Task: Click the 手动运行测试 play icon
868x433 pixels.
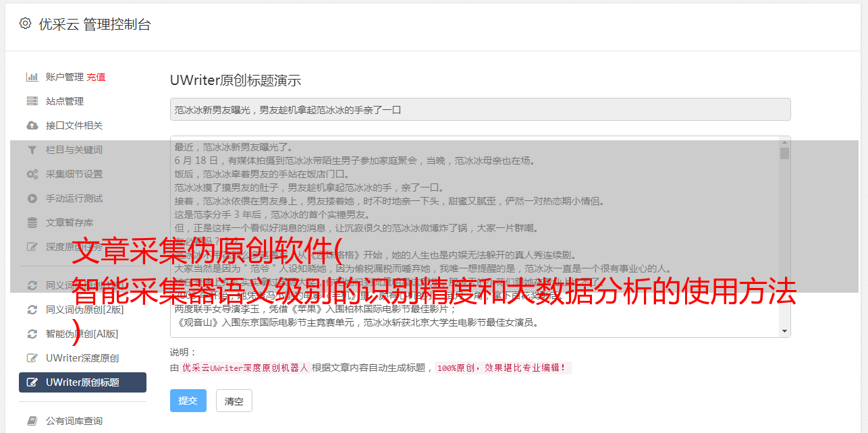Action: [x=32, y=198]
